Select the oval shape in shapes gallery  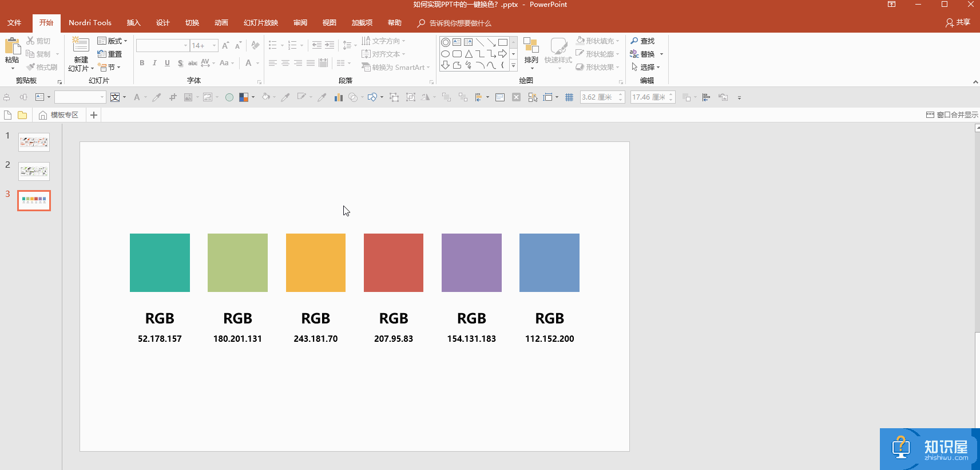tap(445, 54)
